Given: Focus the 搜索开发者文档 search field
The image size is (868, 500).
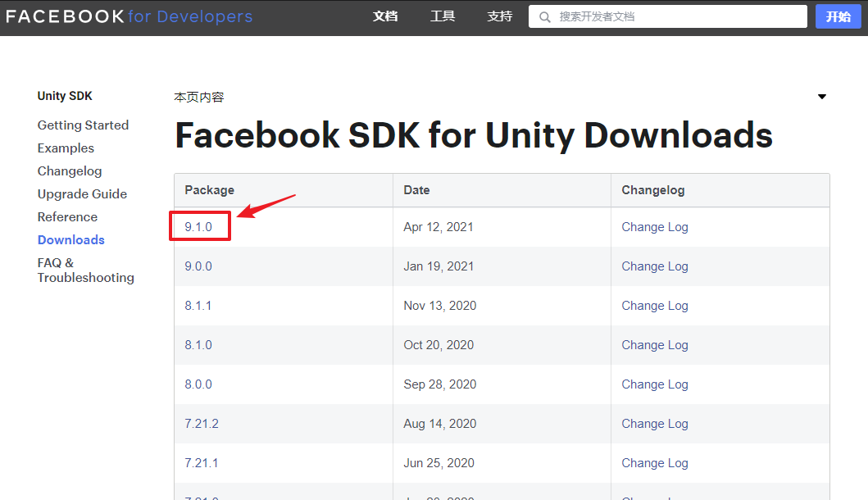Looking at the screenshot, I should (x=668, y=16).
